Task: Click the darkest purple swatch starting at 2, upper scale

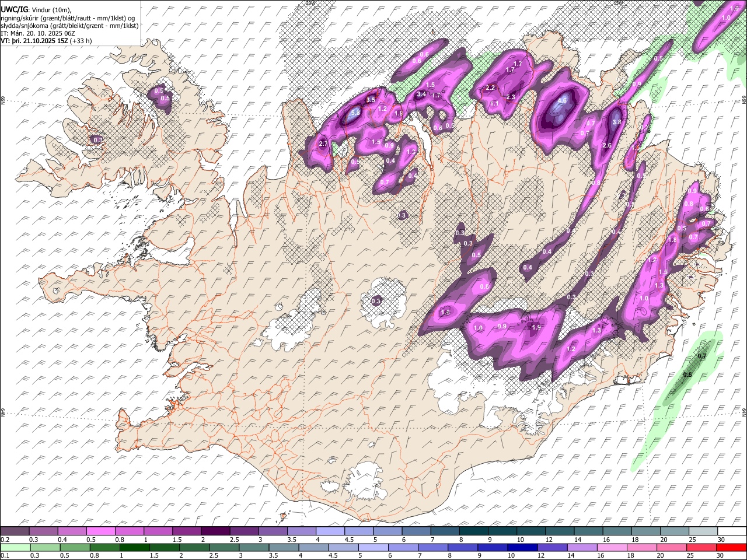Action: point(215,531)
